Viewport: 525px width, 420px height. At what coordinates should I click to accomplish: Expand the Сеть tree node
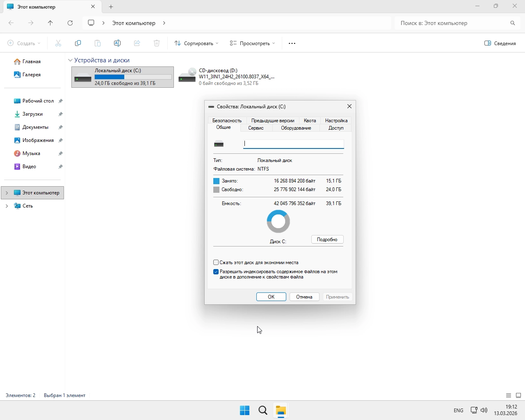click(x=7, y=206)
